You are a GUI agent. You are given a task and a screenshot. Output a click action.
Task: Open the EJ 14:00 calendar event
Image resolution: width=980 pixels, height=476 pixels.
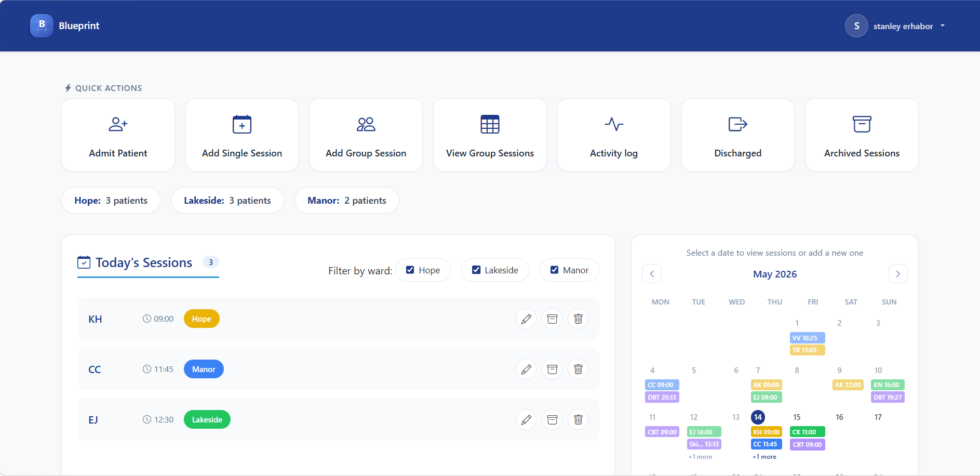tap(704, 432)
